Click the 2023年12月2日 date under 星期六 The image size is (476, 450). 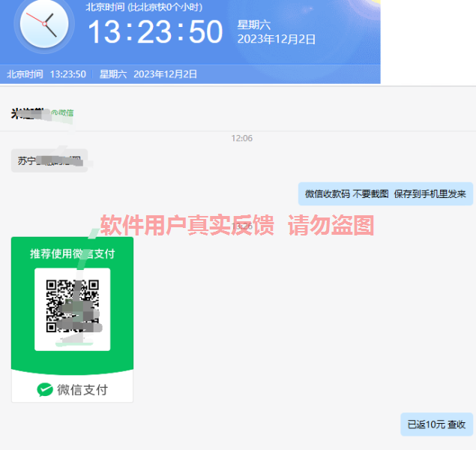(277, 39)
